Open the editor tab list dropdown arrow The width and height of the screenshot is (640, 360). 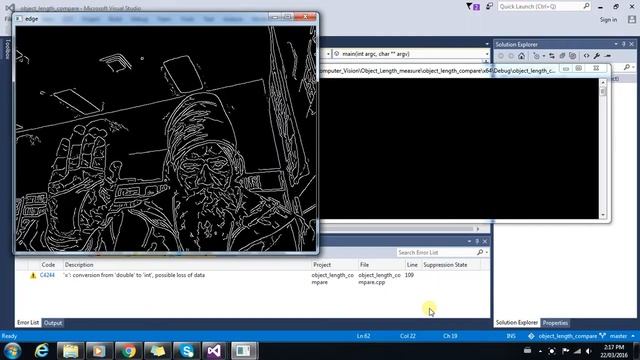[487, 44]
